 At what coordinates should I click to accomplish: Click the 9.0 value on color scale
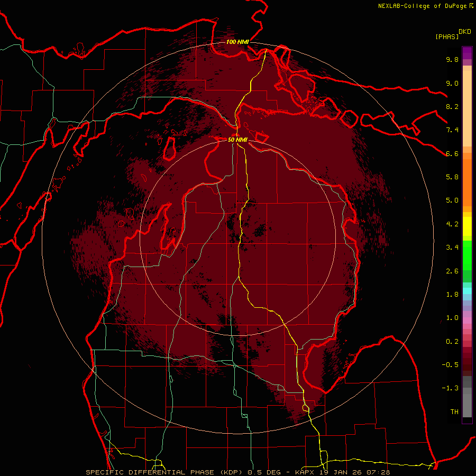[x=452, y=83]
